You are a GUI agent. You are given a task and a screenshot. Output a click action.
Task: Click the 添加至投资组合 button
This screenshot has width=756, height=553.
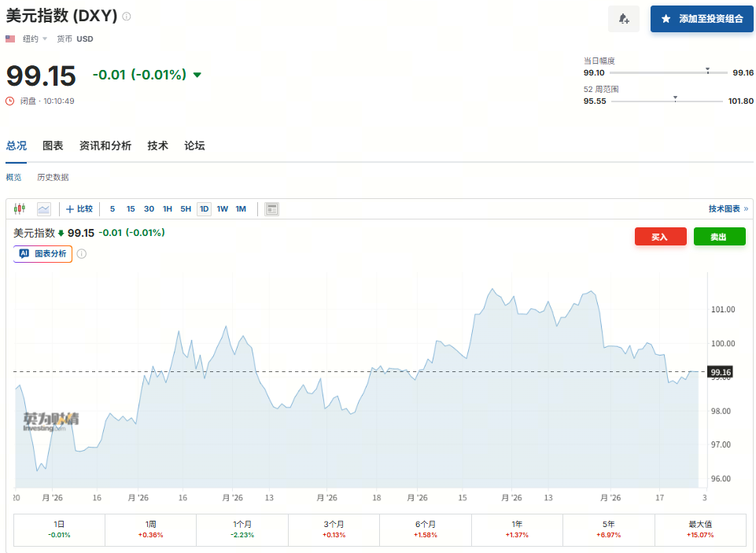[702, 19]
